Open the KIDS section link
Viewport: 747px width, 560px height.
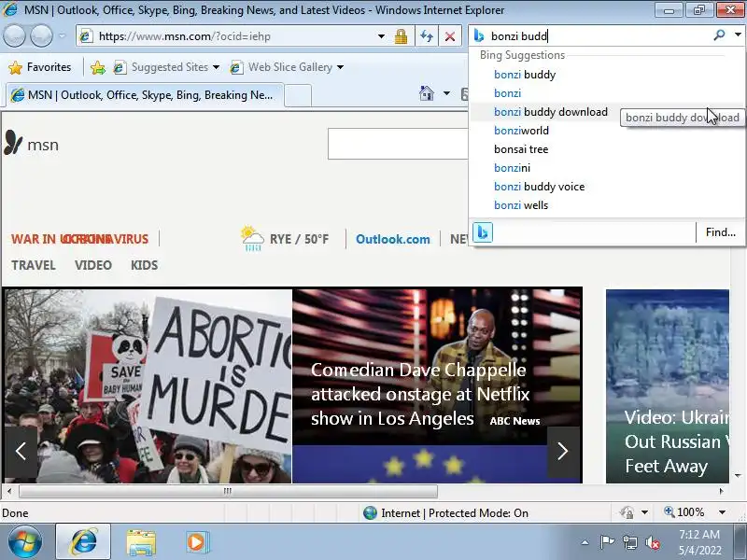pos(145,265)
